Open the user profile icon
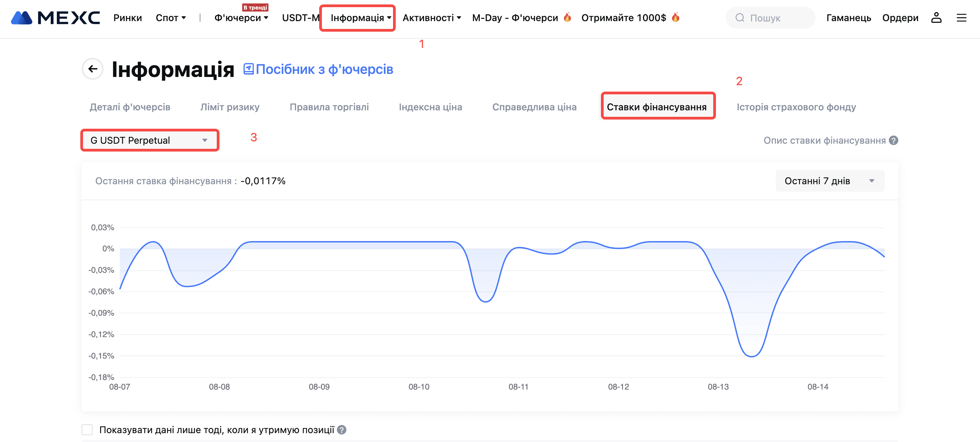The image size is (980, 442). [x=936, y=18]
